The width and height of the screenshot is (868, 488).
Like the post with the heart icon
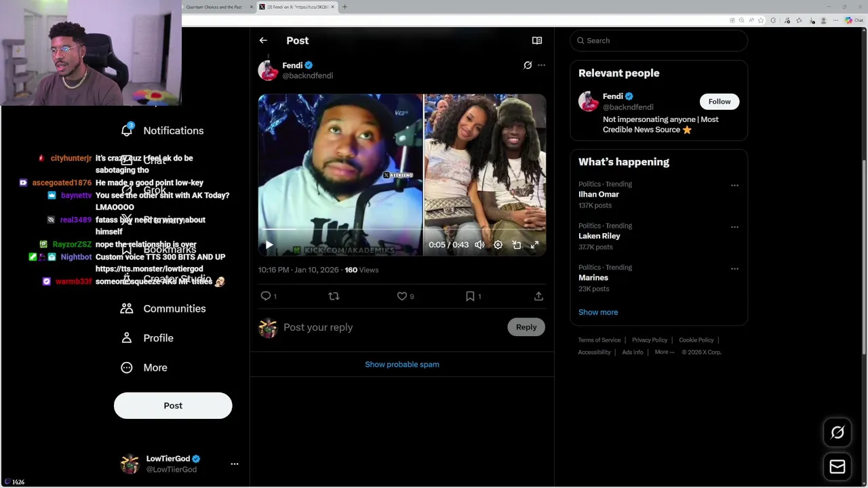[401, 296]
